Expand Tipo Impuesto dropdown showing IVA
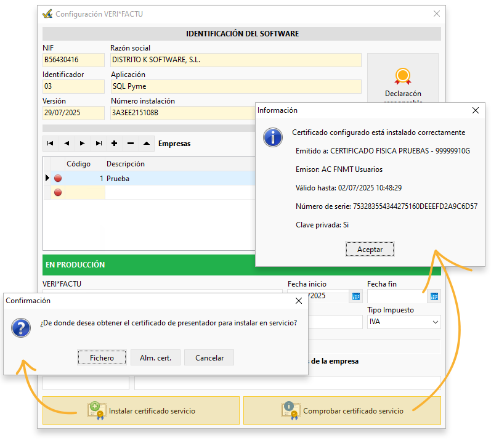Image resolution: width=499 pixels, height=448 pixels. click(436, 322)
